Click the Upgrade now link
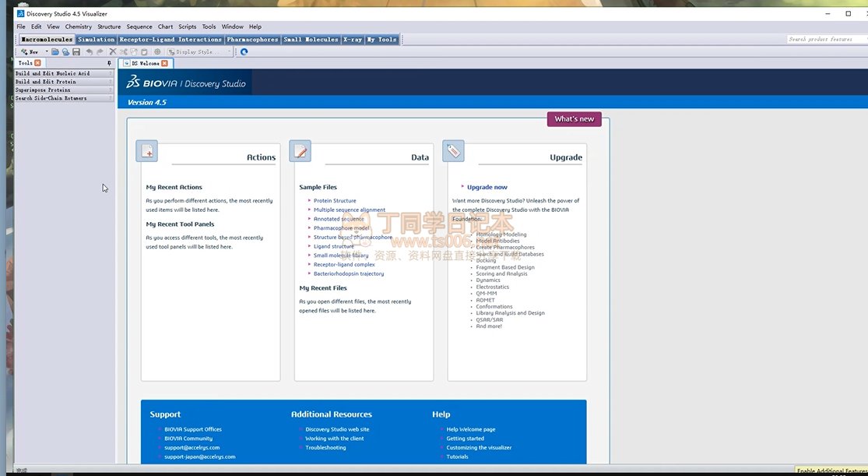Image resolution: width=868 pixels, height=476 pixels. (487, 187)
